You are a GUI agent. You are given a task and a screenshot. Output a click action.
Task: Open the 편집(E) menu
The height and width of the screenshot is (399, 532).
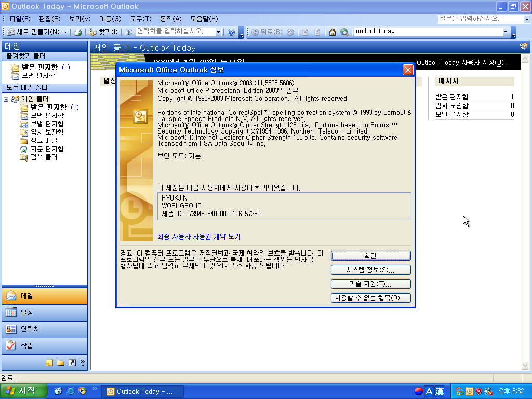[x=50, y=19]
